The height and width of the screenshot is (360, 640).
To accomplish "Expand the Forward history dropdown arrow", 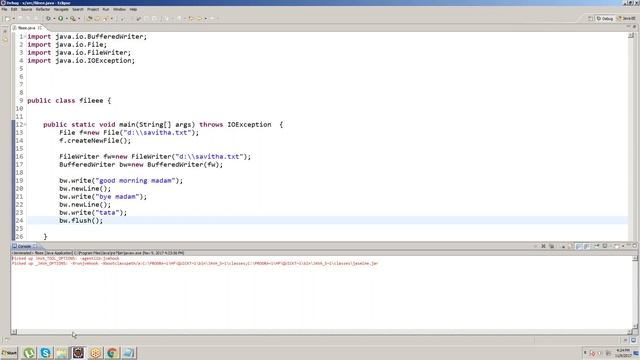I will pos(206,18).
